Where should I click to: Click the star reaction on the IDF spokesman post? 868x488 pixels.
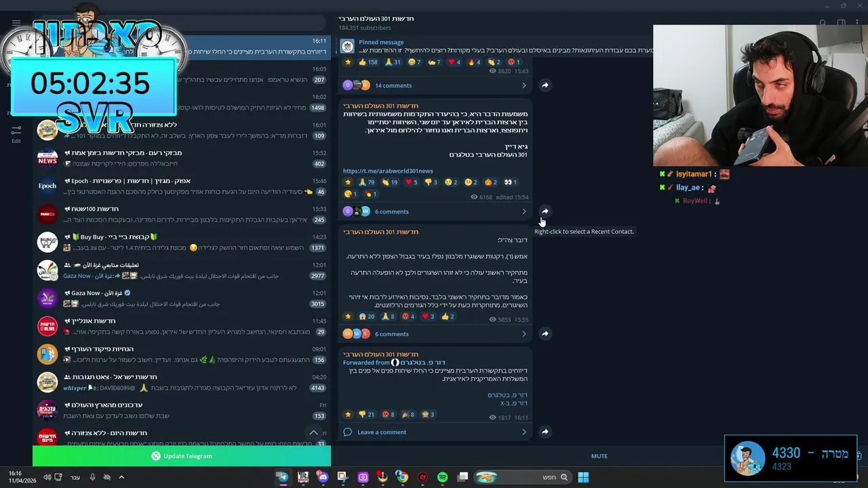[x=349, y=317]
